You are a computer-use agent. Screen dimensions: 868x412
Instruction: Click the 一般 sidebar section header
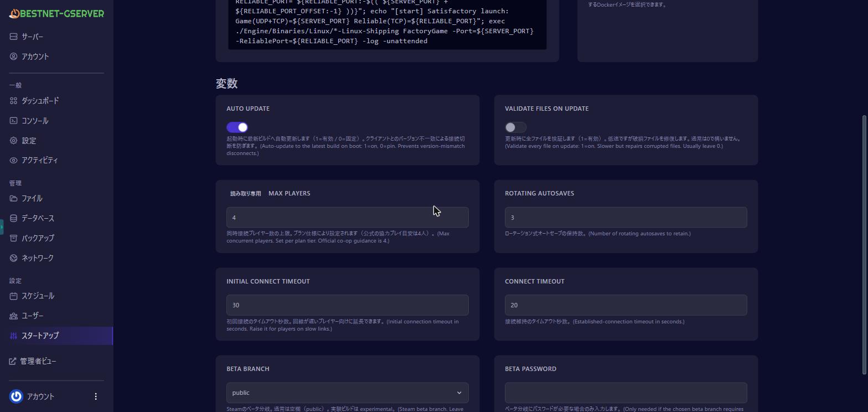(x=15, y=85)
